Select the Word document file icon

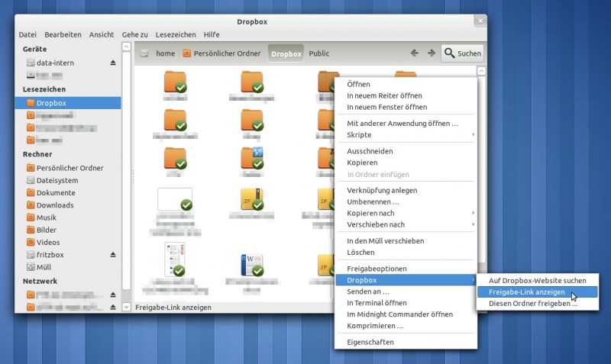coord(252,264)
